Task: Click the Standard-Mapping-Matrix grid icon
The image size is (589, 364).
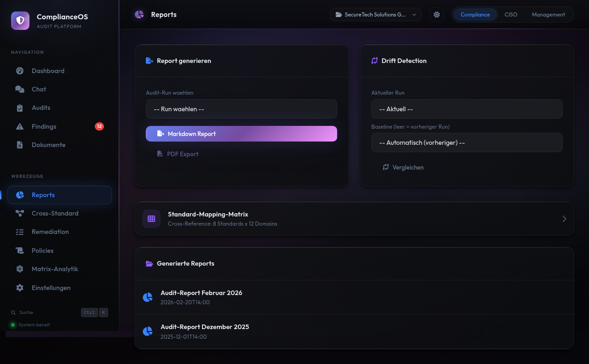Action: pos(151,219)
